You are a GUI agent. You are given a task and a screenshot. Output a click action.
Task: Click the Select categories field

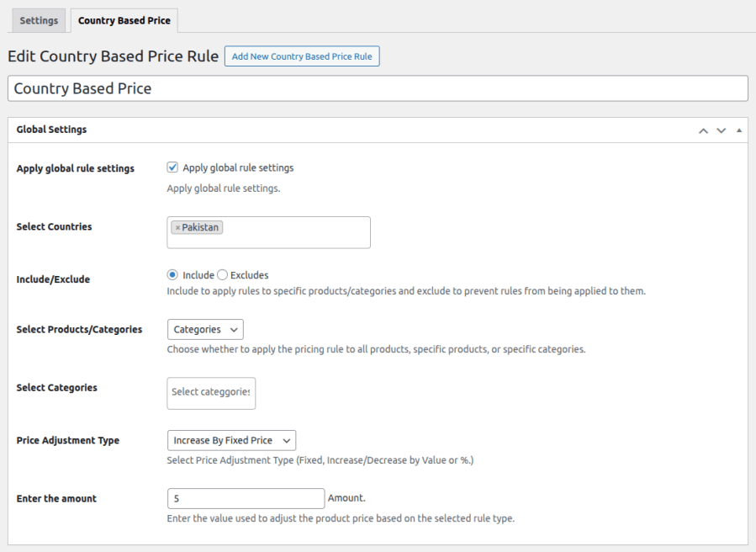(x=211, y=393)
